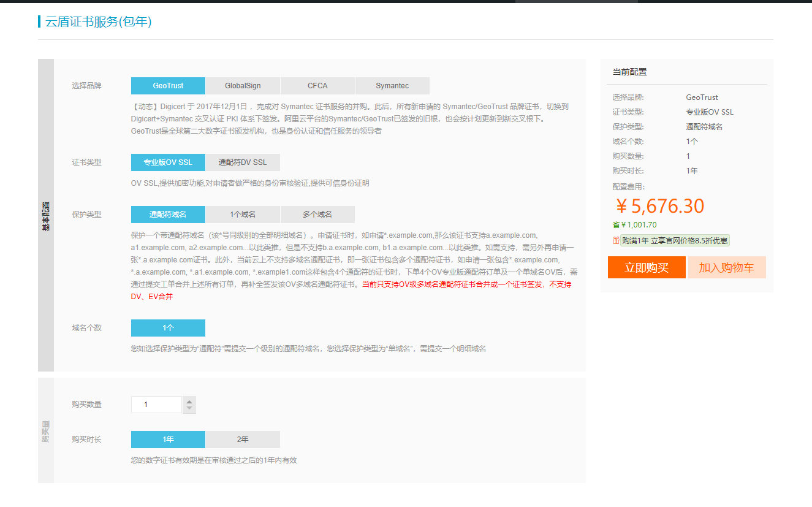812x507 pixels.
Task: Select the Symantec brand option
Action: 392,86
